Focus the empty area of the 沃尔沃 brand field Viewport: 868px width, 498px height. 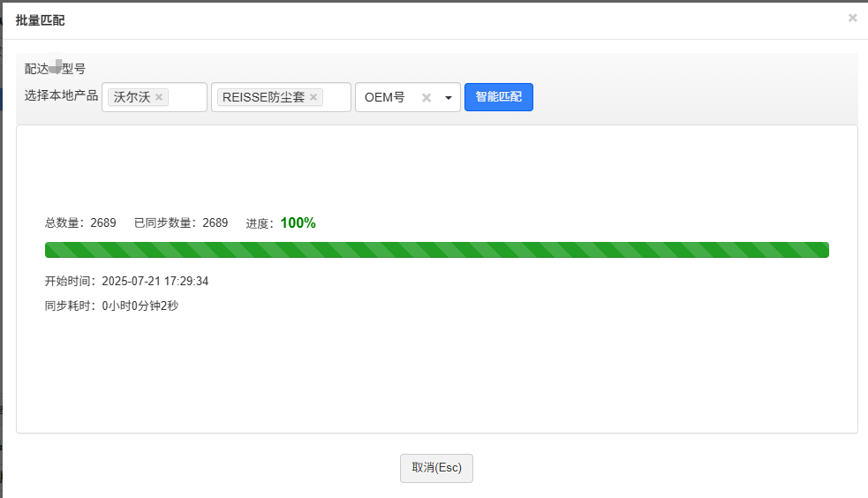coord(189,98)
